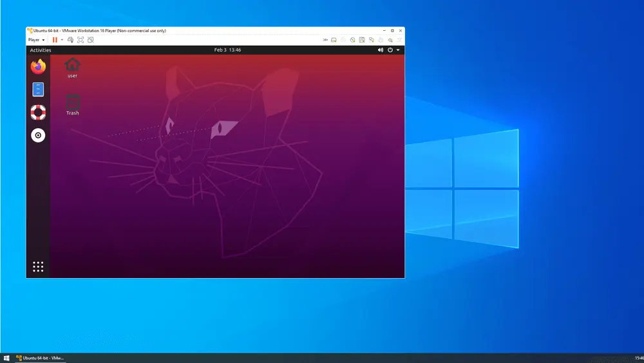This screenshot has width=644, height=363.
Task: Click Ubuntu 64-bit VMware button in Windows taskbar
Action: click(40, 358)
